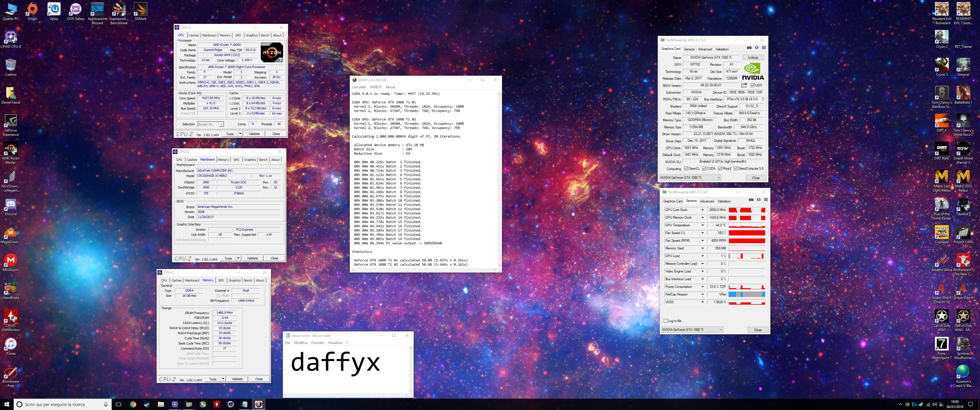Click Tools button in the Memory CPU-Z window
Screen dimensions: 980x410
pyautogui.click(x=213, y=379)
